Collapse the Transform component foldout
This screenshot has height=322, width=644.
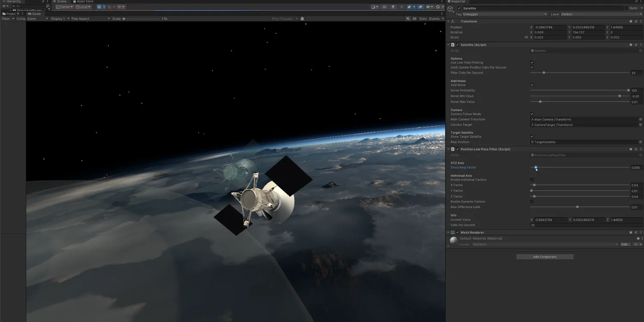(x=449, y=21)
